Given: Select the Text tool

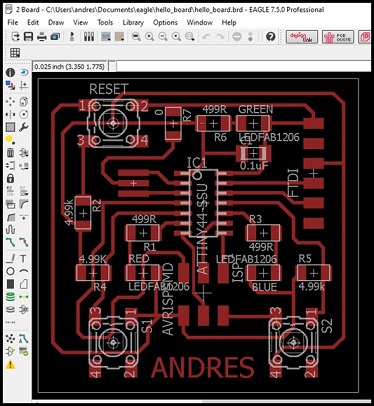Looking at the screenshot, I should pyautogui.click(x=23, y=258).
